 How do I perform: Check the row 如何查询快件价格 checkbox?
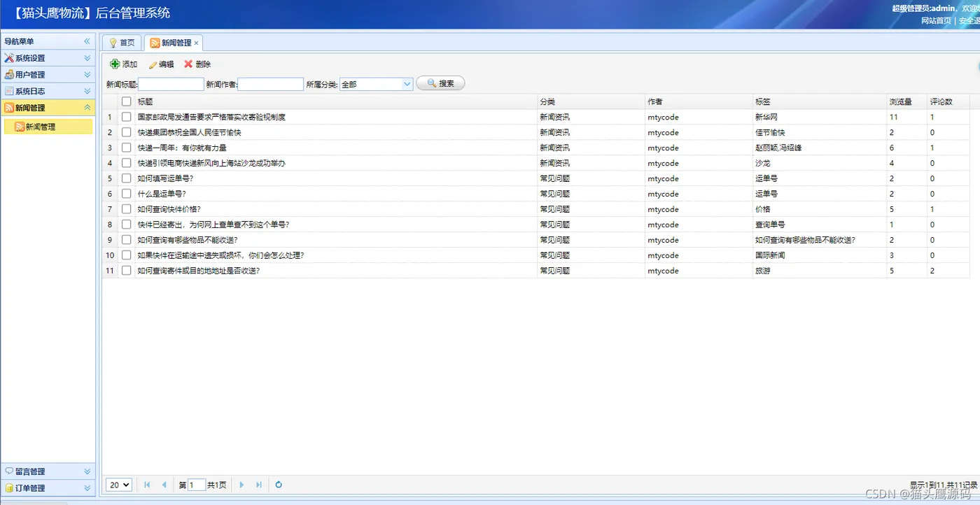tap(127, 209)
